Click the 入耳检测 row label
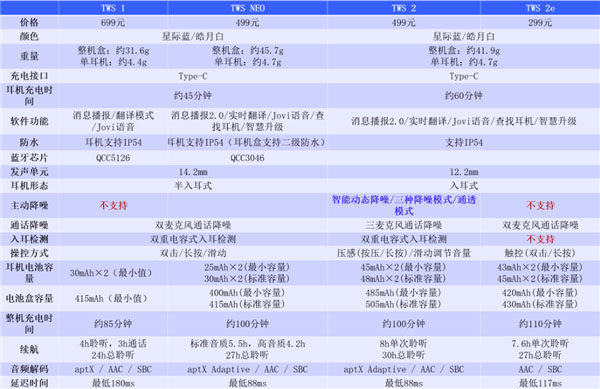Image resolution: width=600 pixels, height=389 pixels. tap(29, 239)
